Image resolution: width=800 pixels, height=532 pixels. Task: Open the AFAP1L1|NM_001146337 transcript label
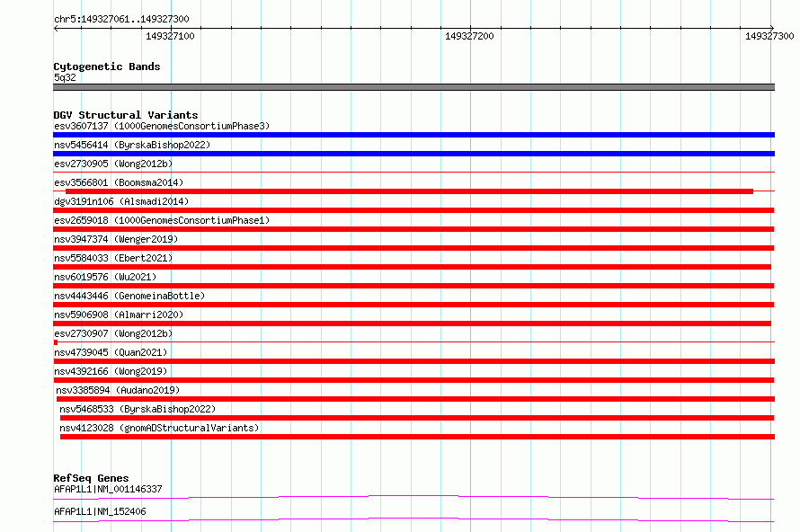pyautogui.click(x=108, y=489)
